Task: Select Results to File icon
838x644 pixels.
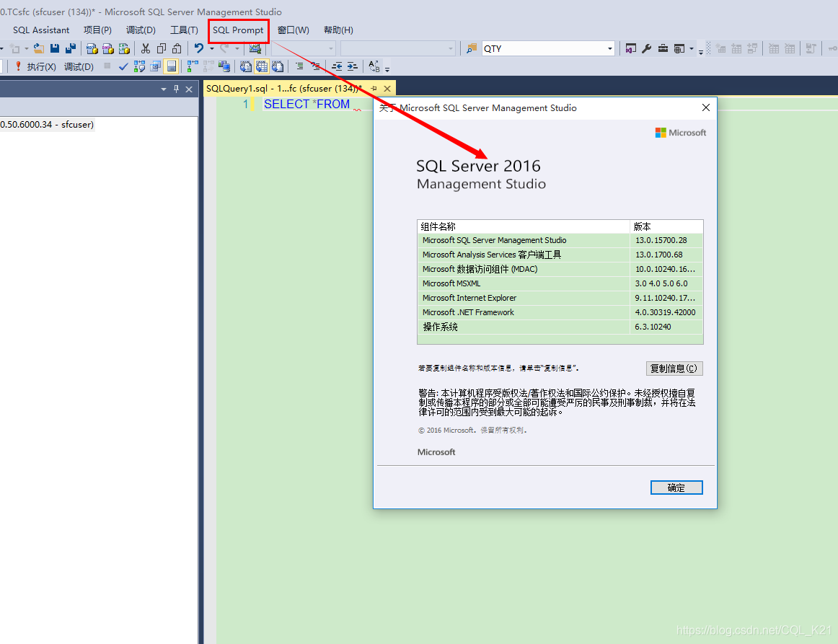Action: pyautogui.click(x=278, y=66)
